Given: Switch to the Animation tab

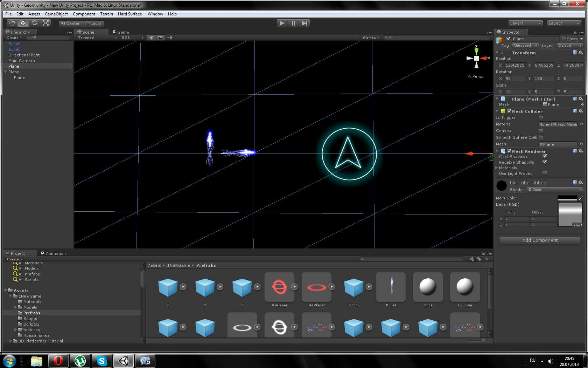Looking at the screenshot, I should [53, 253].
